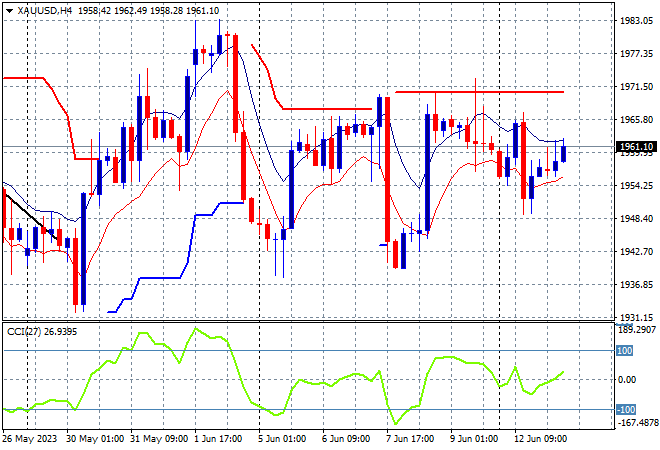Select the 7 Jun 17:00 time label
The height and width of the screenshot is (450, 660).
click(410, 439)
